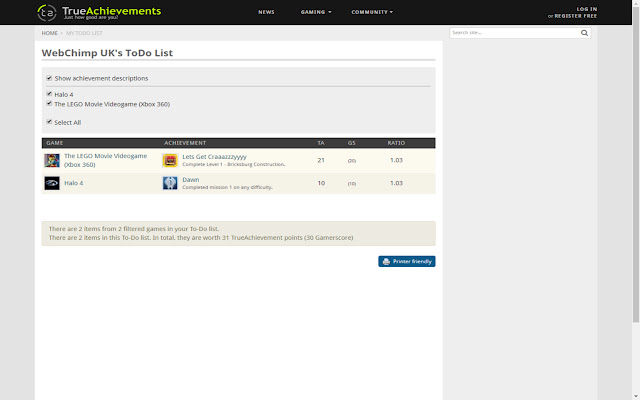This screenshot has height=400, width=640.
Task: Open the Dawn achievement link
Action: click(x=191, y=180)
